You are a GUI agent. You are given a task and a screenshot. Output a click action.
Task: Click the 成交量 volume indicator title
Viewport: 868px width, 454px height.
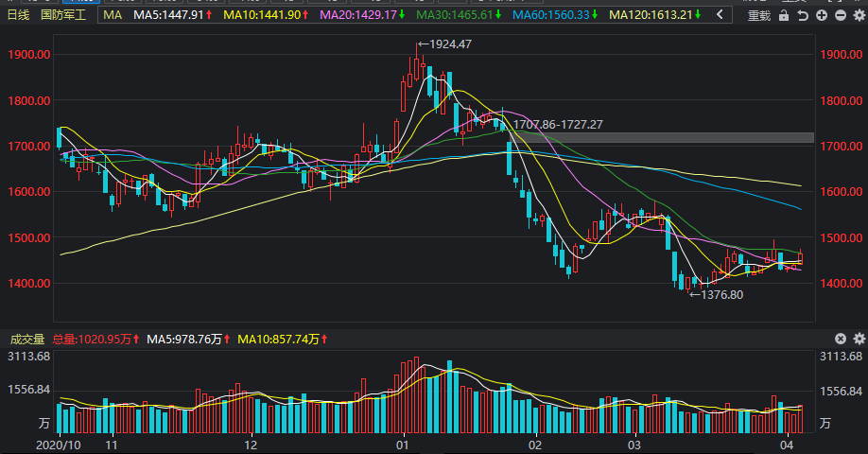pos(27,339)
